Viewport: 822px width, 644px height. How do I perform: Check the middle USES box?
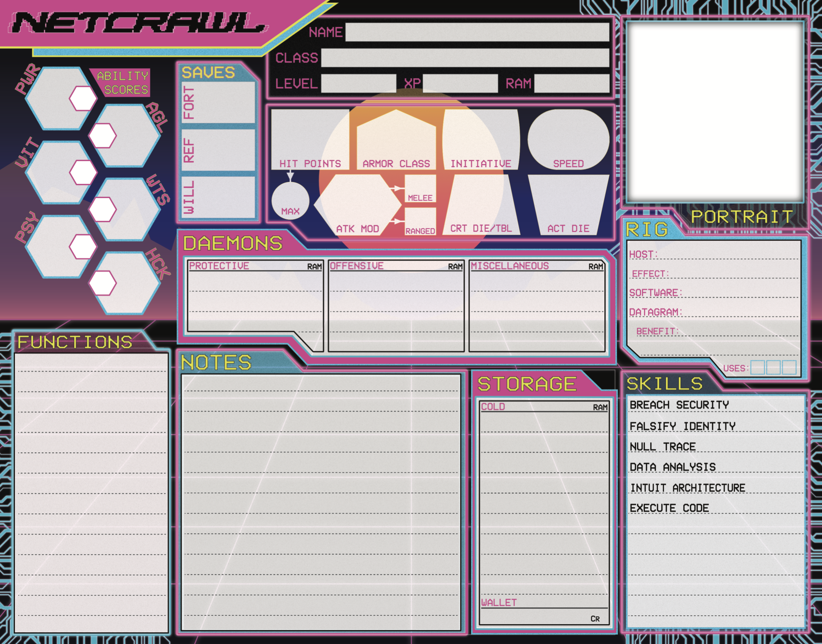click(773, 368)
